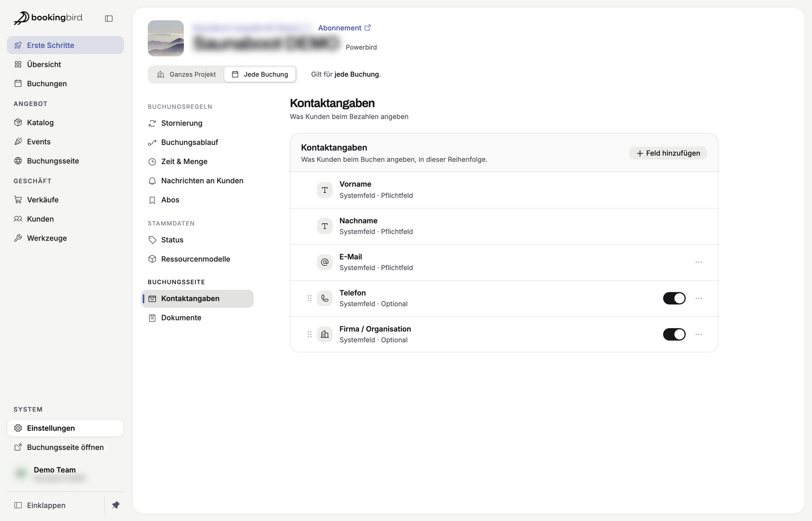Open more options for the Telefon field
812x521 pixels.
[698, 298]
